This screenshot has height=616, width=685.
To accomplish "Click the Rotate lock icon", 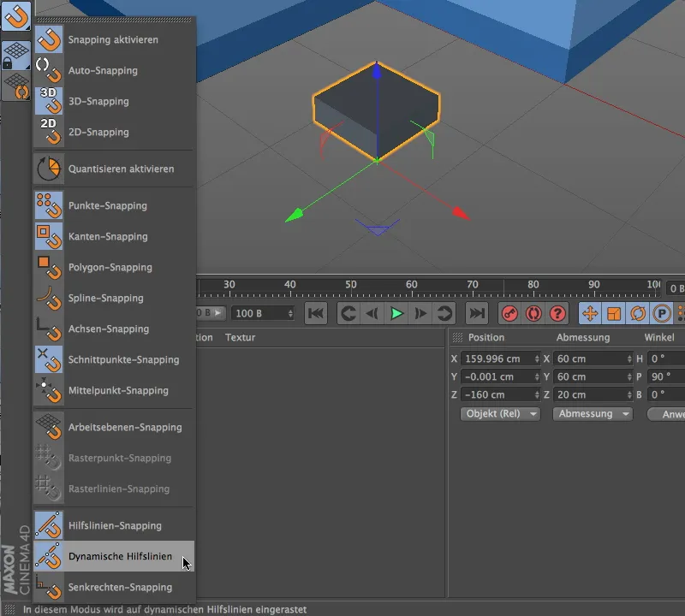I will pos(638,314).
